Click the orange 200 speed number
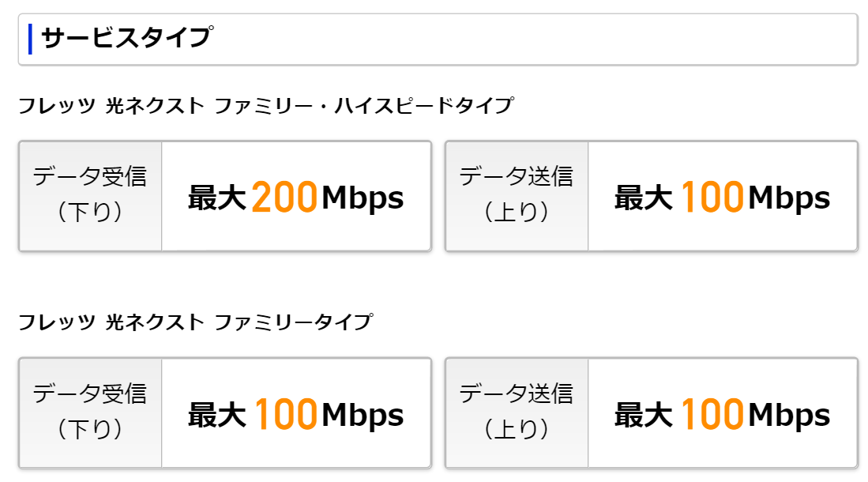The width and height of the screenshot is (868, 482). (284, 198)
